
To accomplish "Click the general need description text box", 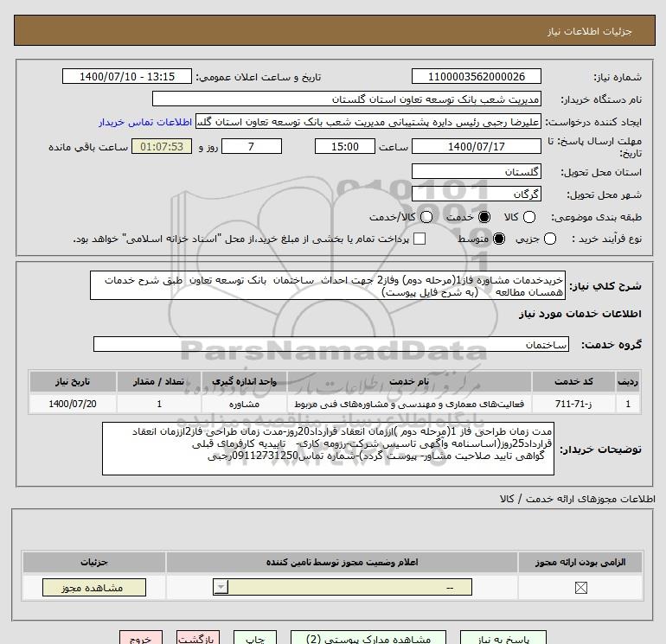I will click(328, 286).
